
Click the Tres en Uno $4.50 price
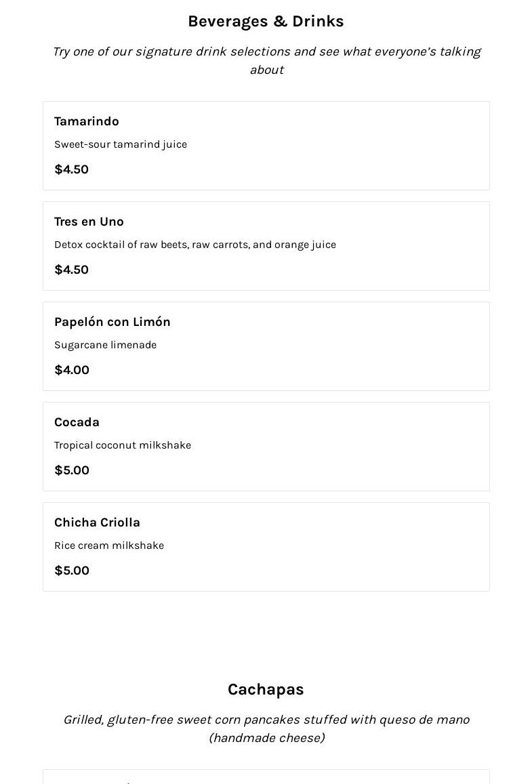pyautogui.click(x=72, y=270)
